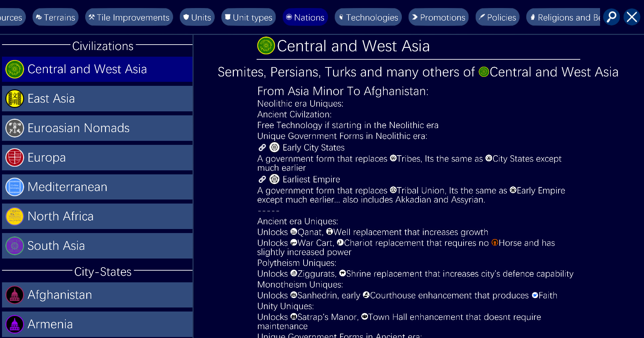644x338 pixels.
Task: Click the chain link icon beside Earliest Empire
Action: click(x=262, y=179)
